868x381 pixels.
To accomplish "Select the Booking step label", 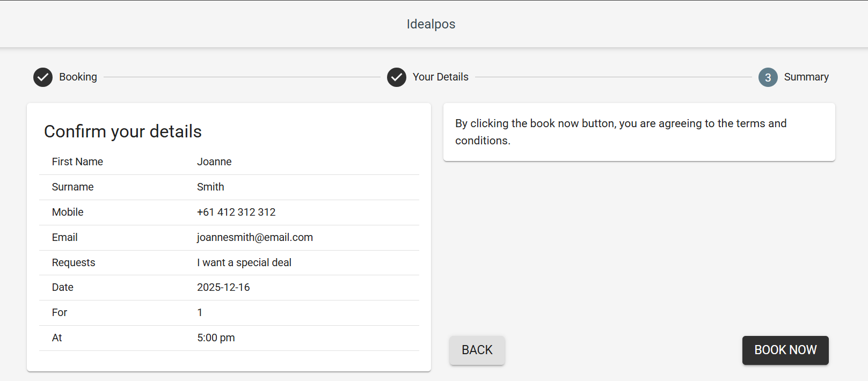I will (78, 77).
